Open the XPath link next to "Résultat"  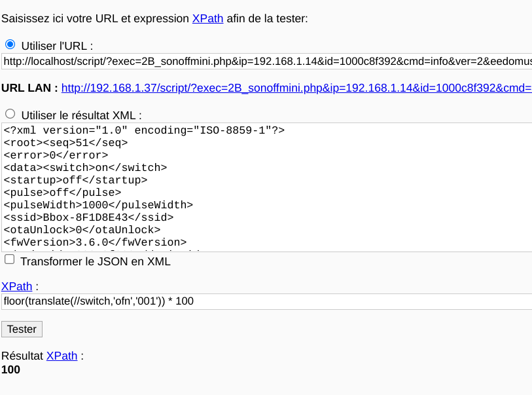click(x=62, y=356)
